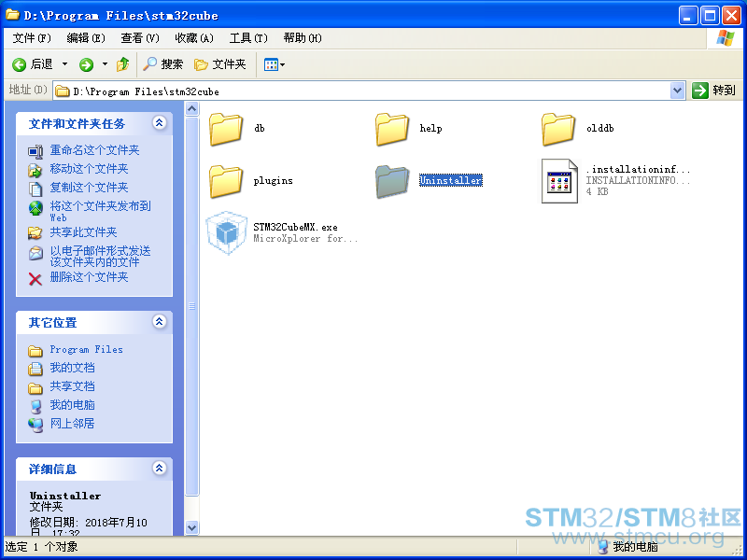Click the STM32CubeMX.exe cube icon
The height and width of the screenshot is (560, 747).
(x=227, y=233)
